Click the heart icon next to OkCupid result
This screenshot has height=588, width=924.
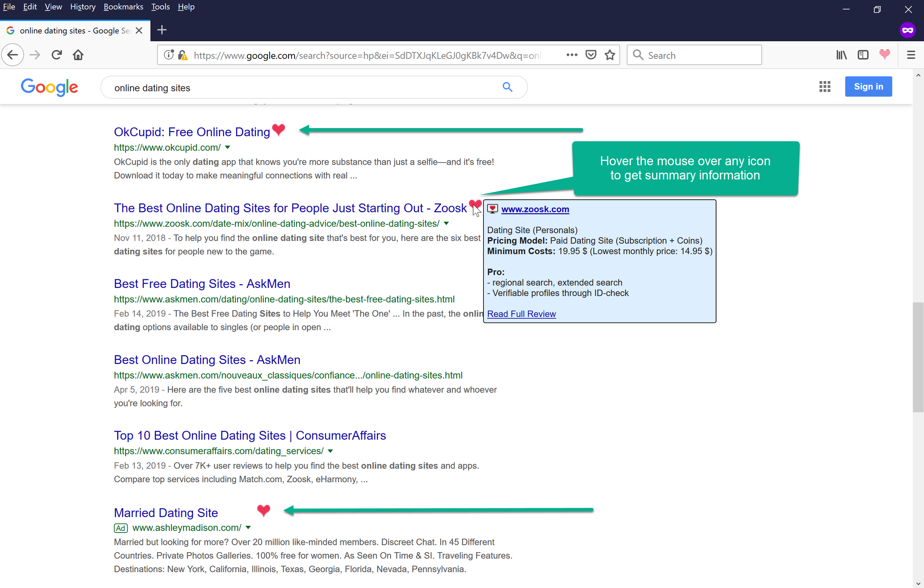click(x=278, y=130)
